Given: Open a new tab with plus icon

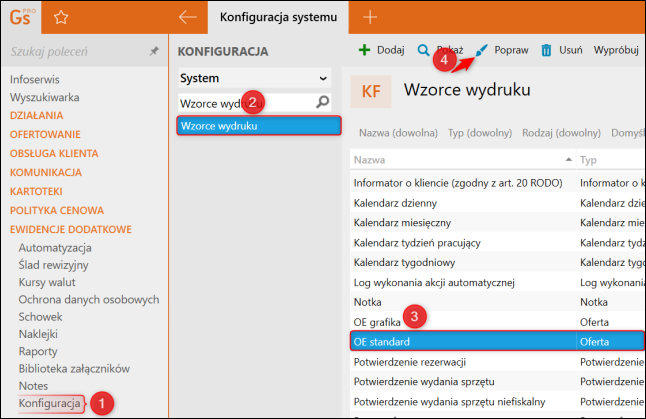Looking at the screenshot, I should point(370,17).
